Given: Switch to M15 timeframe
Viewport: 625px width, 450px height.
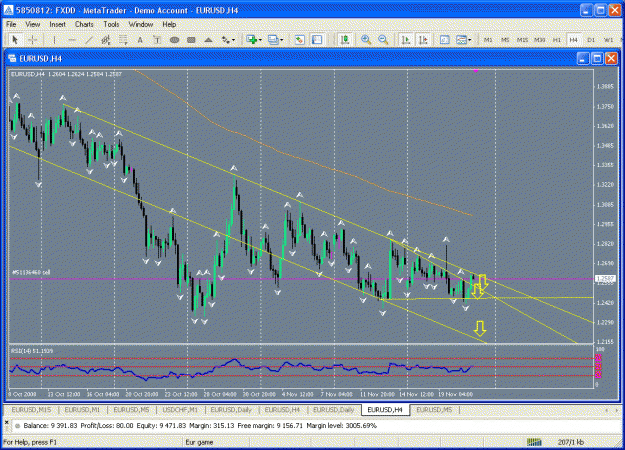Looking at the screenshot, I should tap(522, 40).
